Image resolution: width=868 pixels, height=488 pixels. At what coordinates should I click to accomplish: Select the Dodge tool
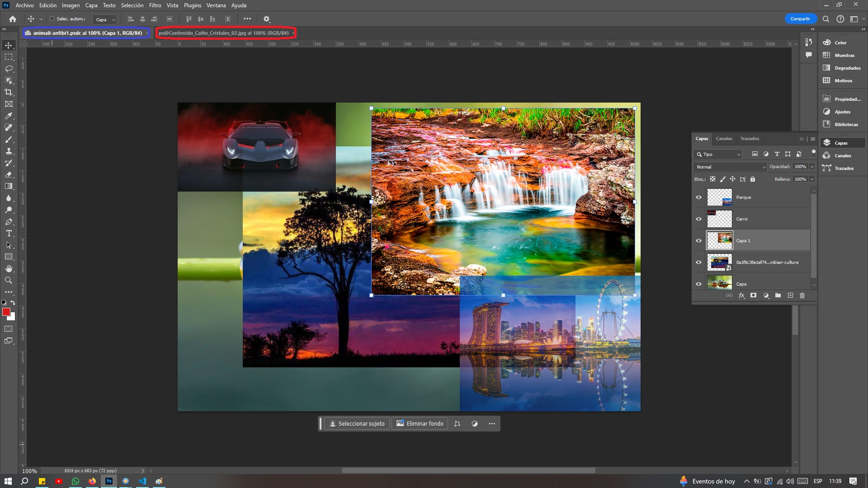pos(9,210)
